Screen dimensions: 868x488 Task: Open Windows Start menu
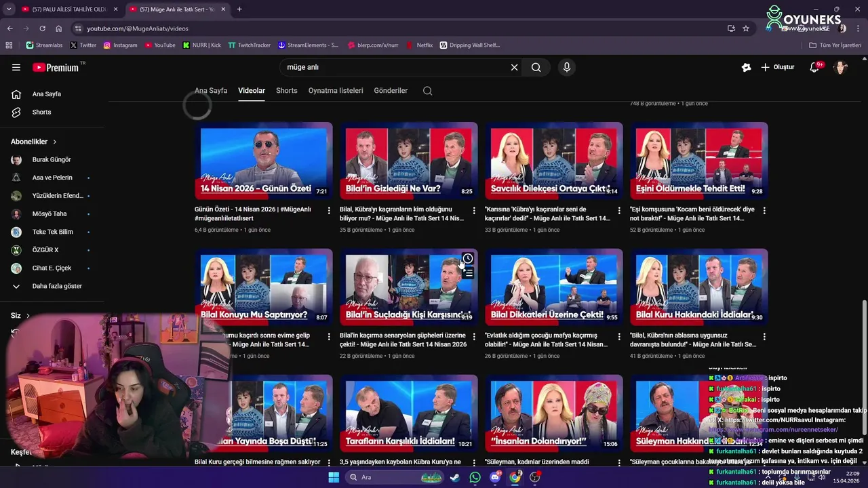[x=334, y=477]
